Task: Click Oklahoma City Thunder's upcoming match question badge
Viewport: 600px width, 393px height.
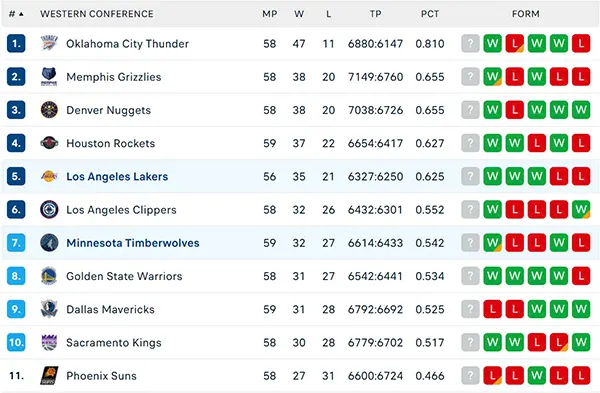Action: click(470, 43)
